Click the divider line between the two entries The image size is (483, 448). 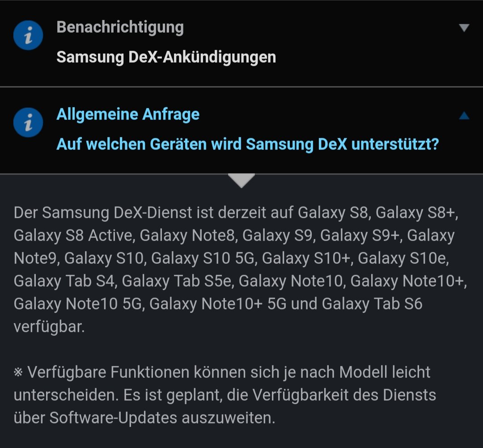click(x=241, y=87)
